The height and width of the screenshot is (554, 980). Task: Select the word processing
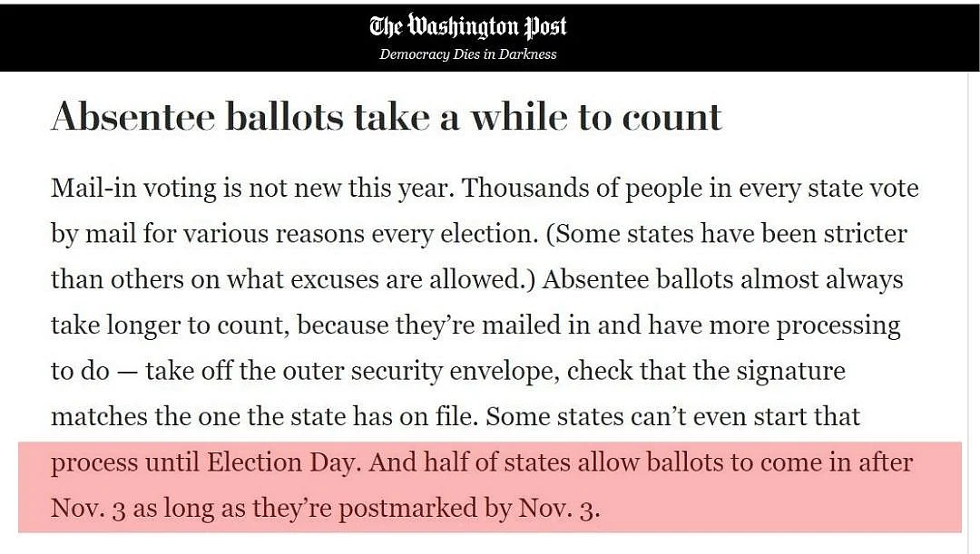pos(838,326)
